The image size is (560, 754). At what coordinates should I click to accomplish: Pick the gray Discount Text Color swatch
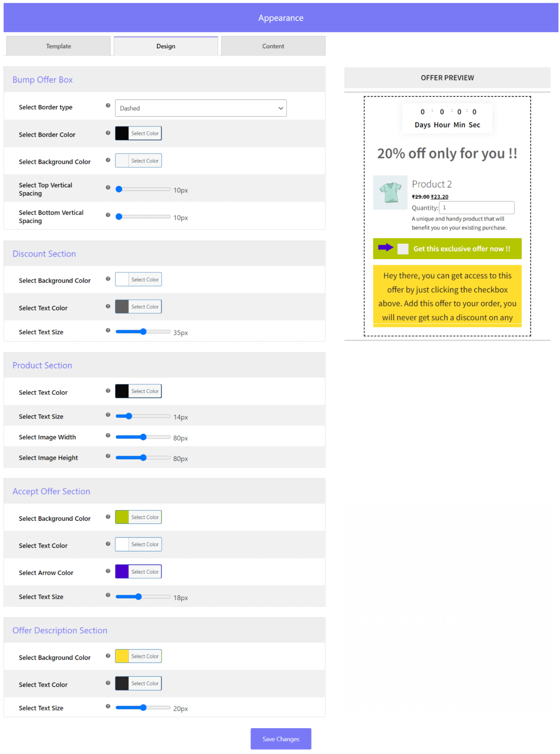point(122,307)
